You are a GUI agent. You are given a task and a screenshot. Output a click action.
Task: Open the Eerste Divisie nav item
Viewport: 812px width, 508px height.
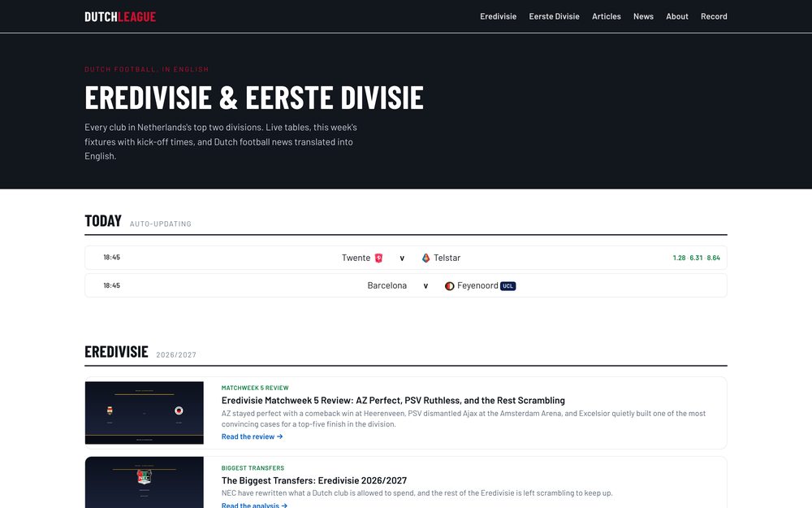click(x=554, y=16)
